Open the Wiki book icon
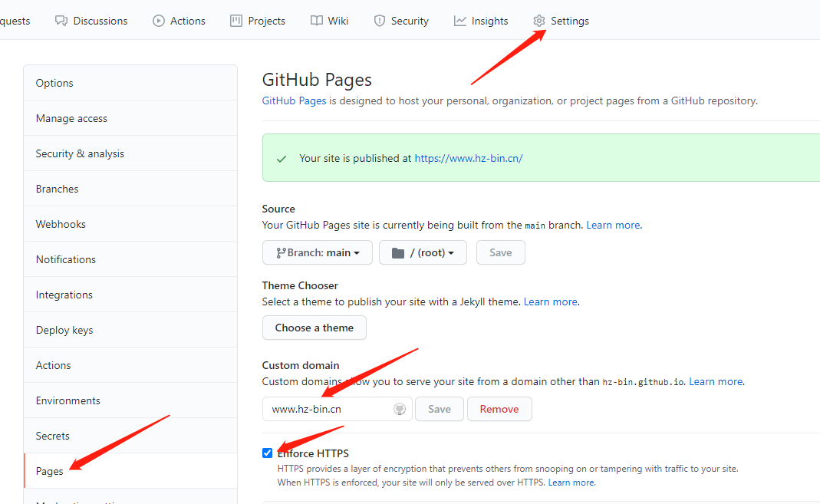 (316, 21)
